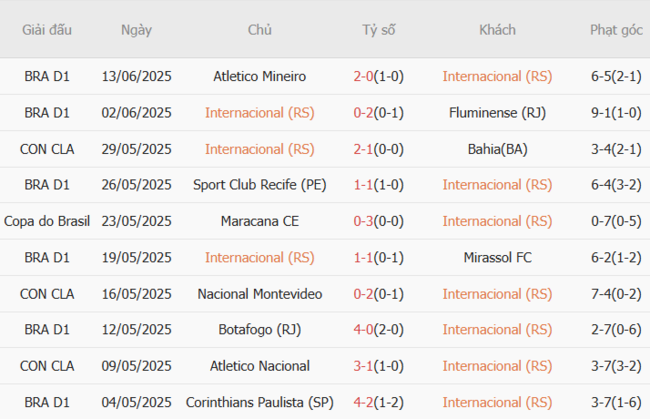
Task: Click Mirassol FC away team
Action: click(x=497, y=257)
